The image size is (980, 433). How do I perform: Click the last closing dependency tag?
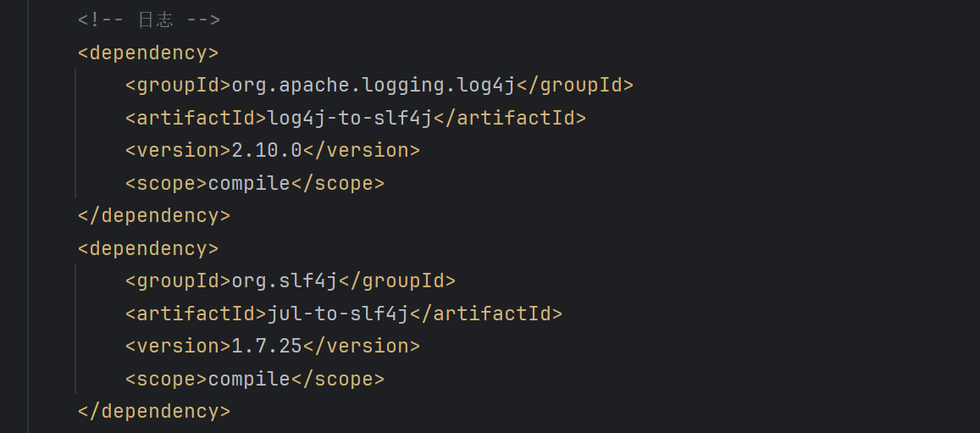click(x=154, y=412)
